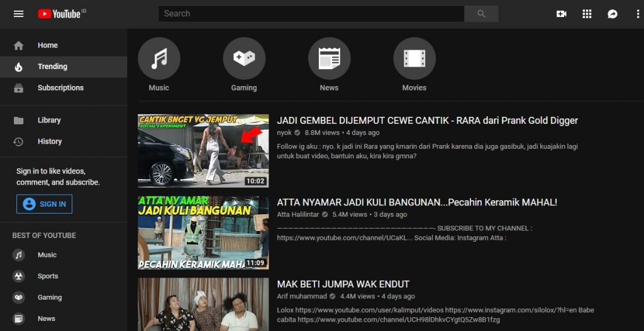Click the '8.8M views' text
Viewport: 644px width, 331px height.
pyautogui.click(x=322, y=133)
